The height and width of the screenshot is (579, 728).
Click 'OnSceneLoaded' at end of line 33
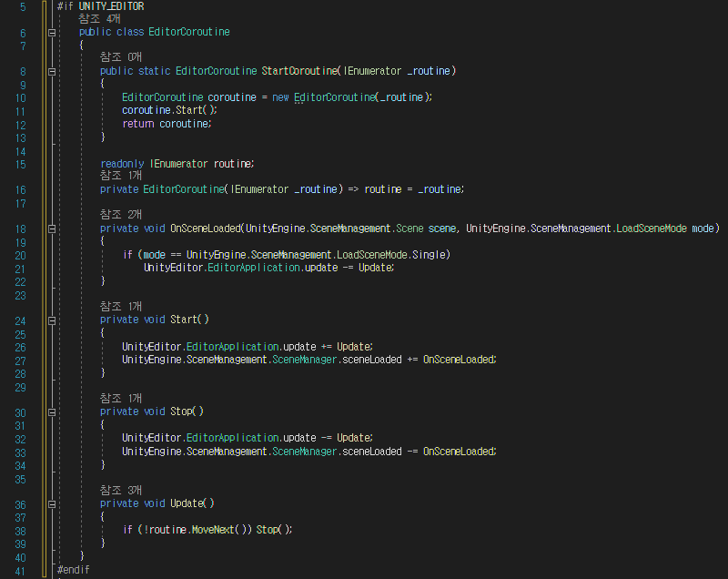point(459,452)
